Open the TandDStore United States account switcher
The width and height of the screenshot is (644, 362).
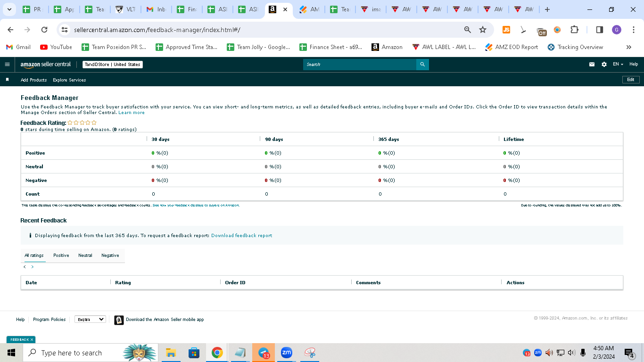point(113,65)
